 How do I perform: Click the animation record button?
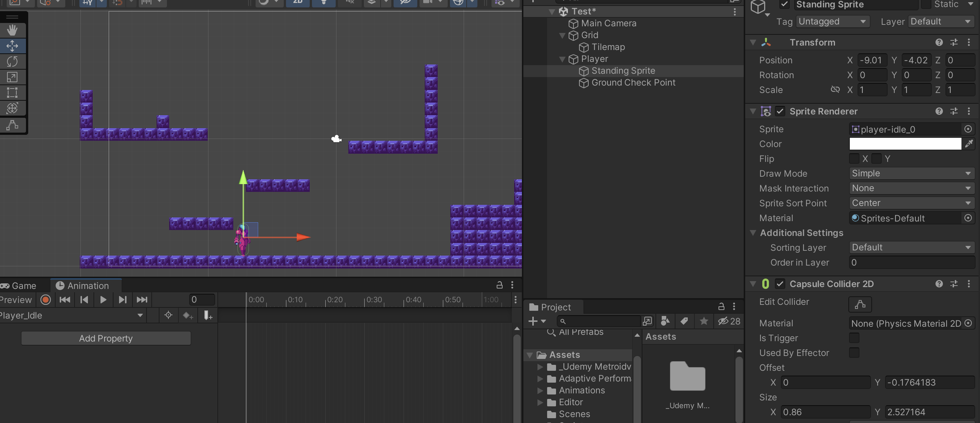click(x=45, y=300)
